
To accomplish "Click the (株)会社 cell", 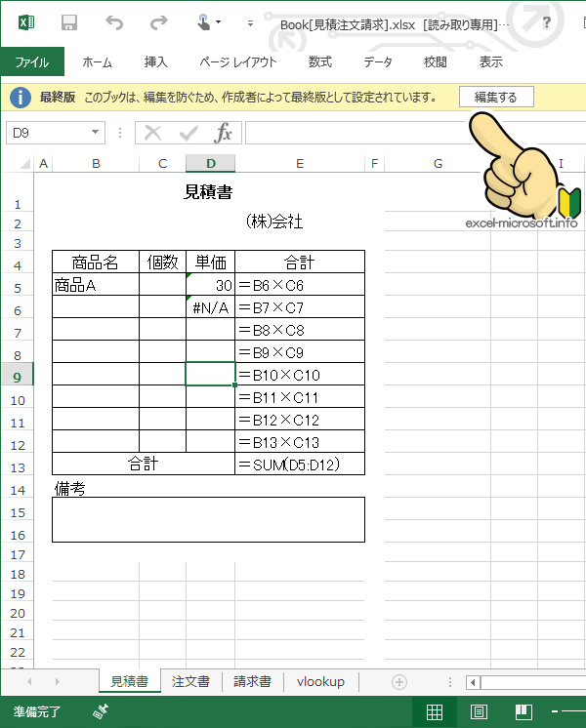I will pos(274,221).
